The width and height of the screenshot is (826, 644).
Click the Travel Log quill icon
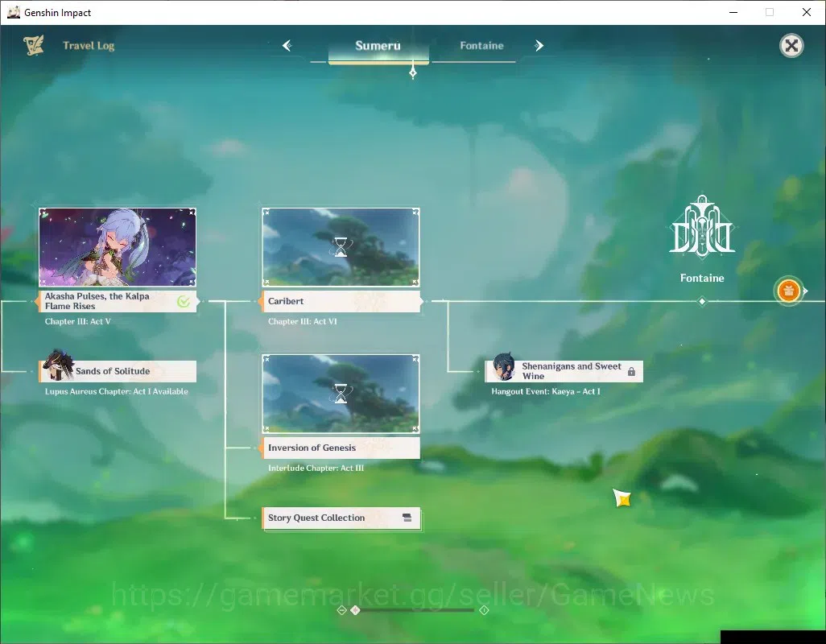34,46
